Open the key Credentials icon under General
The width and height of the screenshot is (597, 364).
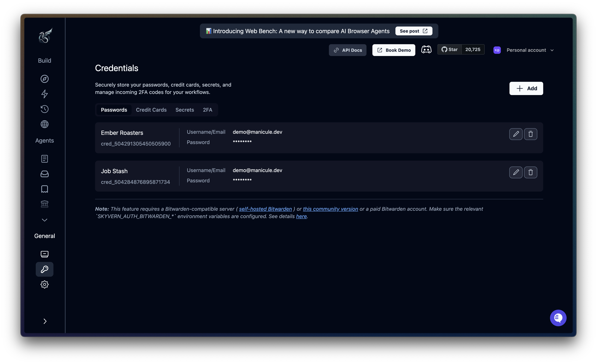(x=45, y=269)
